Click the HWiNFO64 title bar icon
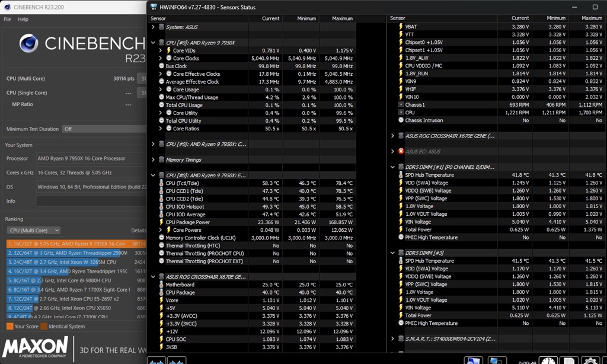Viewport: 607px width, 364px height. pos(154,7)
